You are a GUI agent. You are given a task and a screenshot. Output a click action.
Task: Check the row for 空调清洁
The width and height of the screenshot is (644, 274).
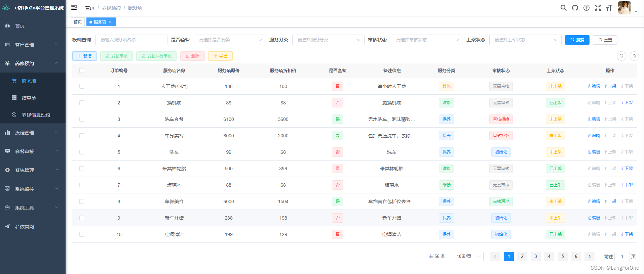[82, 234]
